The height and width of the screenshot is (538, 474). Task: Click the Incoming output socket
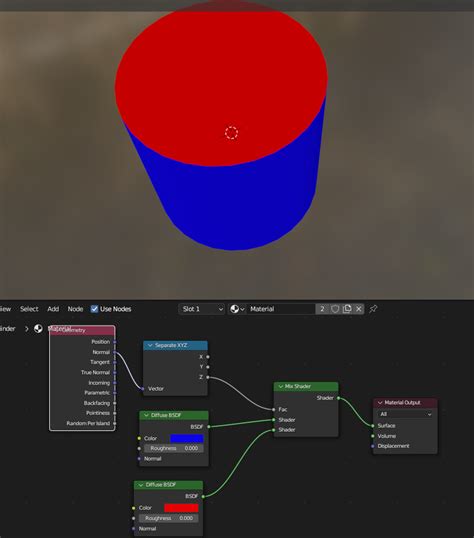(x=115, y=383)
